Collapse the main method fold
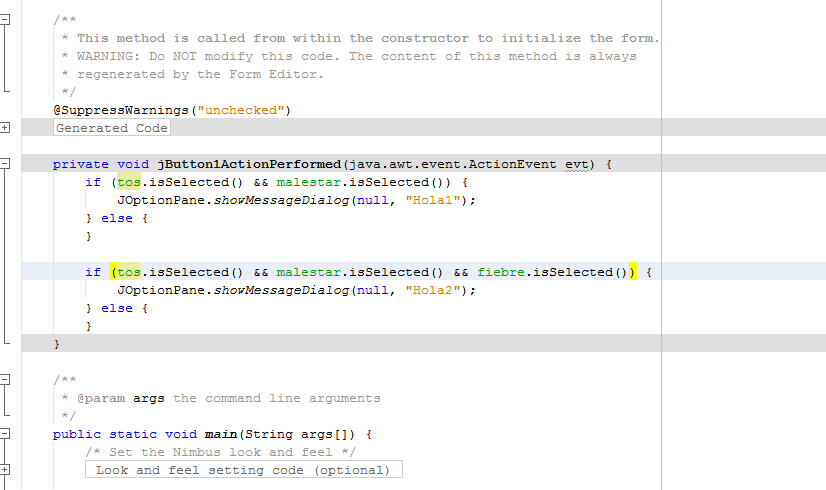Screen dimensions: 826x490 [x=5, y=434]
